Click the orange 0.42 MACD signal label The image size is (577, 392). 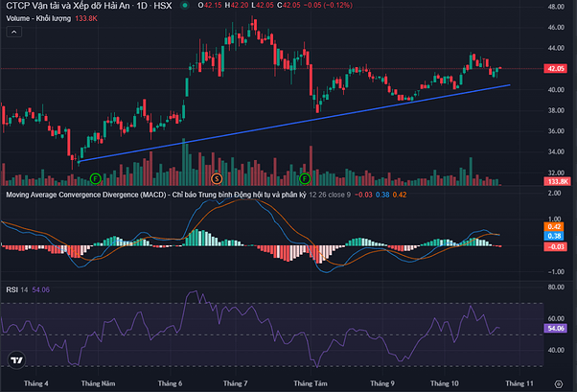tap(554, 227)
